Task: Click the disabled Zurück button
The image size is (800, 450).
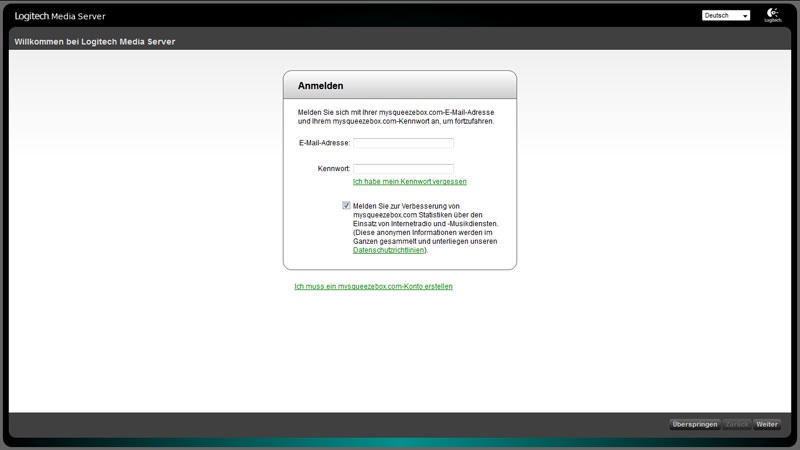Action: pyautogui.click(x=737, y=424)
